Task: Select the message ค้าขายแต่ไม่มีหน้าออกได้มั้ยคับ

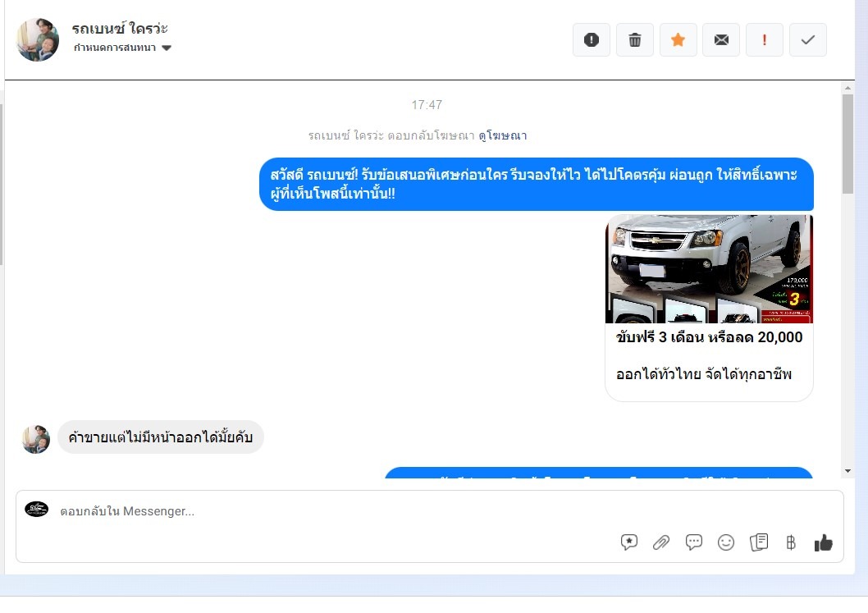Action: point(161,437)
